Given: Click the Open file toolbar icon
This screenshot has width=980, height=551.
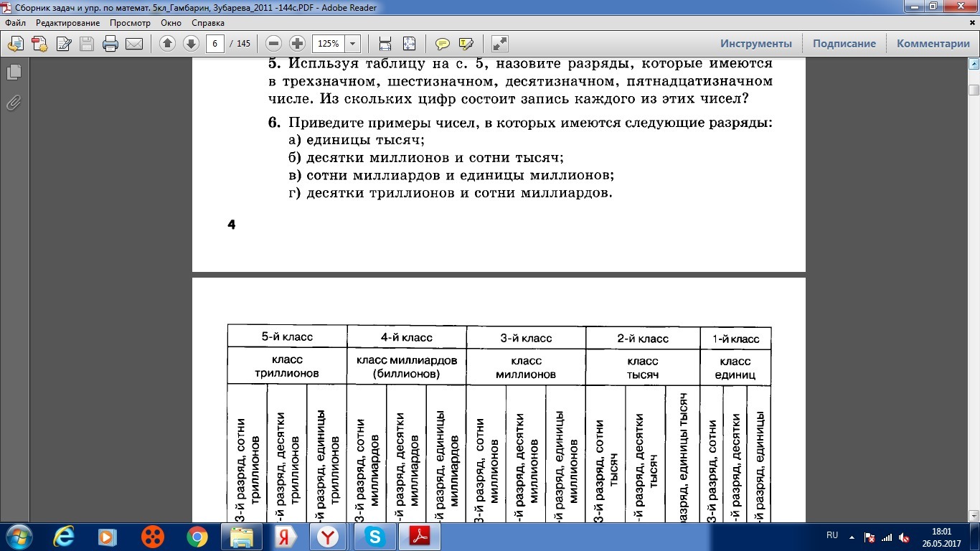Looking at the screenshot, I should 15,44.
